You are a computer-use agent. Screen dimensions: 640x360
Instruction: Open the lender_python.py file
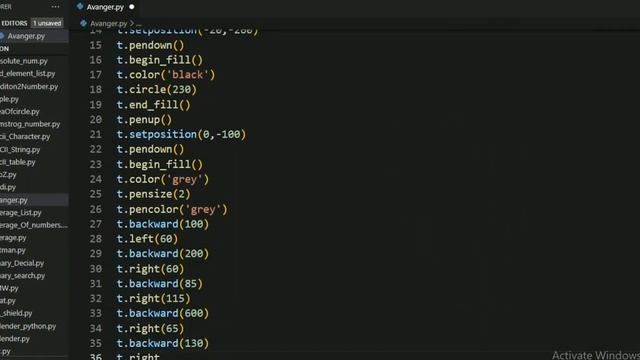tap(28, 326)
